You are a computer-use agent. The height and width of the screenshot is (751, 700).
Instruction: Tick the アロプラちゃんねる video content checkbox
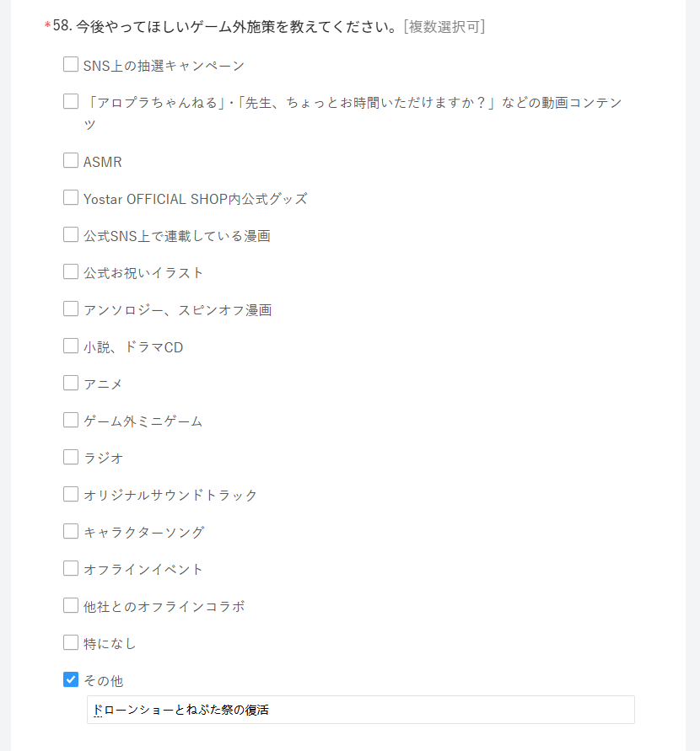point(71,102)
